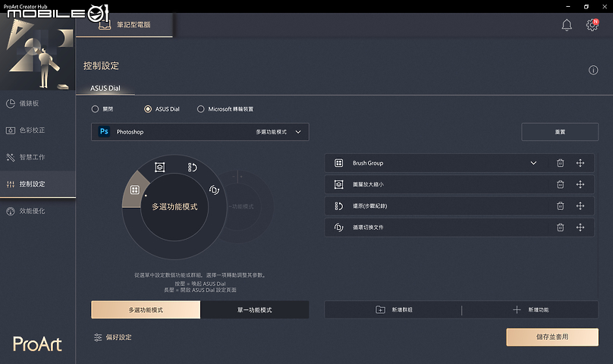Click the Photoshop Ps app icon

[104, 132]
